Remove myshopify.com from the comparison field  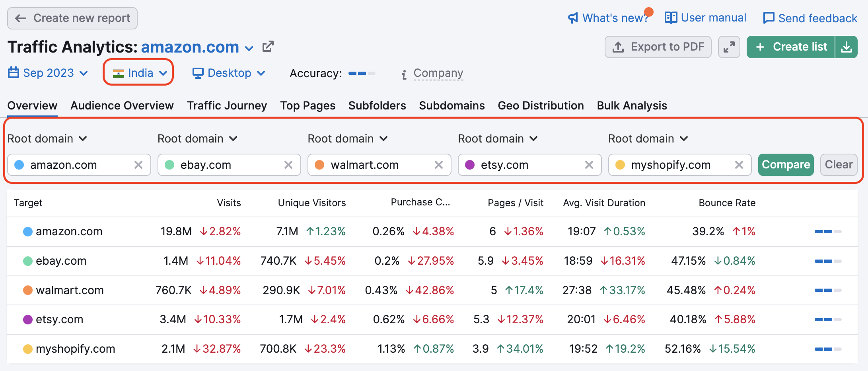(x=739, y=165)
